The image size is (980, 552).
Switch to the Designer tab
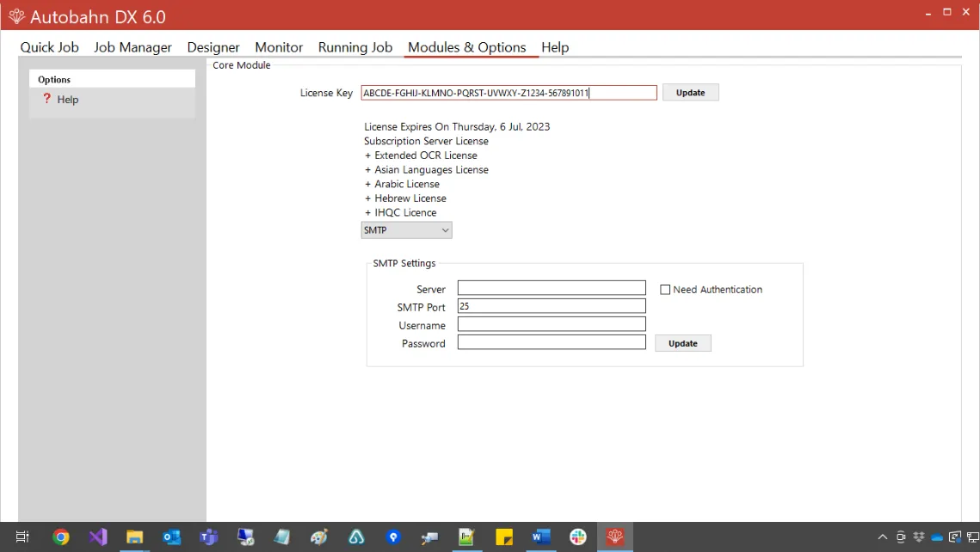click(x=213, y=47)
